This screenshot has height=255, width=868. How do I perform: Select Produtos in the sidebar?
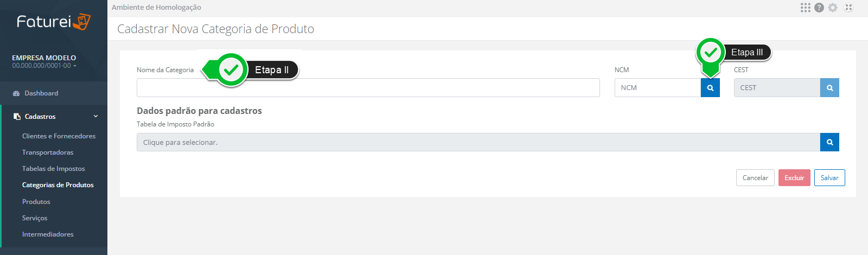(36, 202)
